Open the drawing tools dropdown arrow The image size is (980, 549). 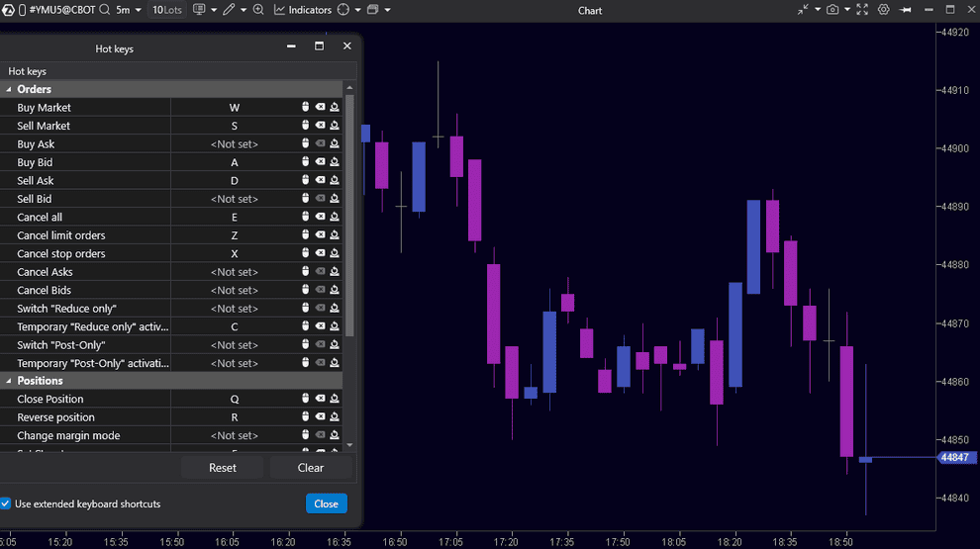pos(244,10)
